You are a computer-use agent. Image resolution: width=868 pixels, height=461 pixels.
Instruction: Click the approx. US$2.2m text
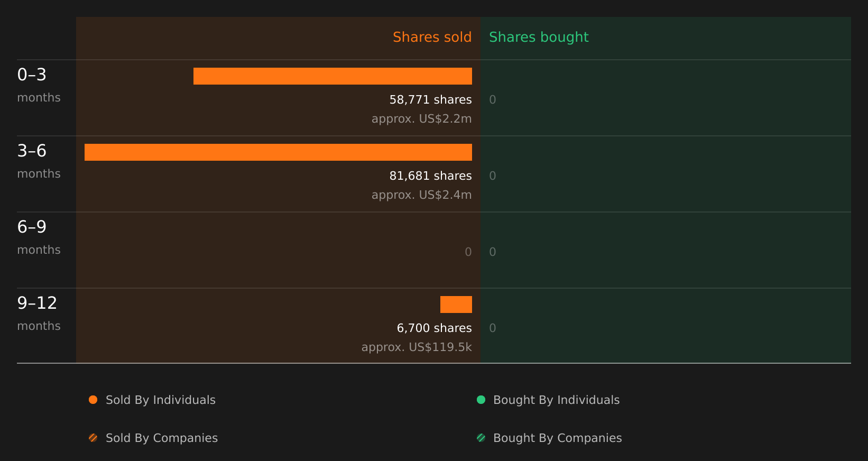(421, 119)
